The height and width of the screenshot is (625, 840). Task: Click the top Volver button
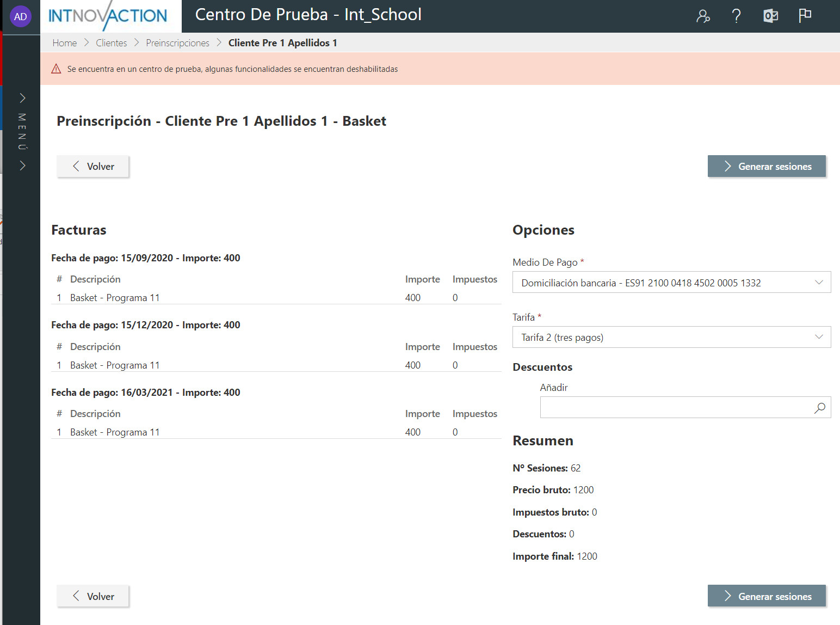click(x=93, y=167)
